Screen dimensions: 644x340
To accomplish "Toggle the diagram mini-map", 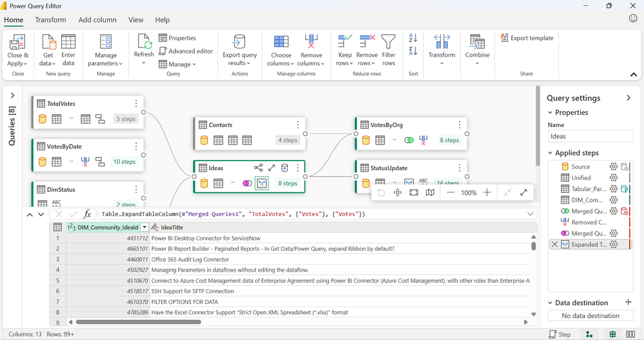I will point(430,193).
